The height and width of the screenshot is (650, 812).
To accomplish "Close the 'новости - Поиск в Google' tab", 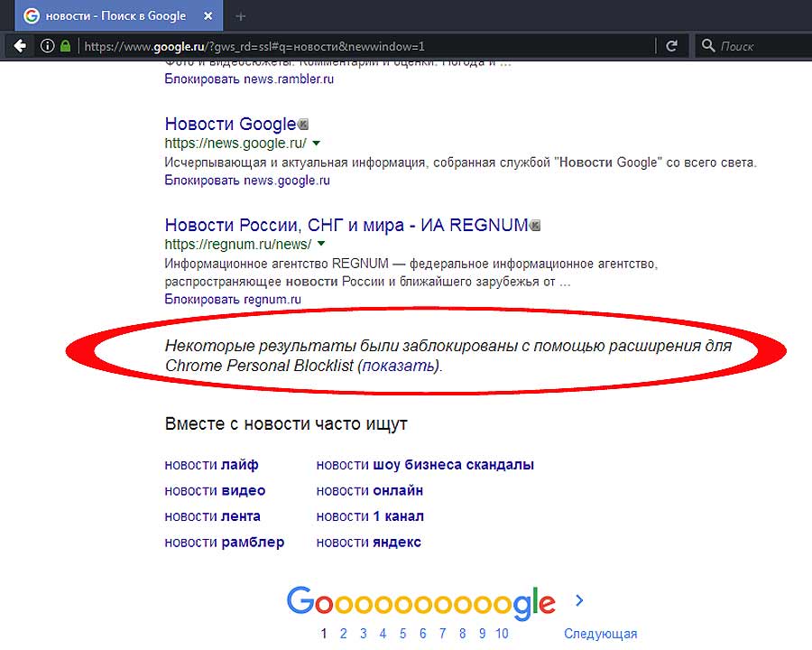I will coord(208,16).
